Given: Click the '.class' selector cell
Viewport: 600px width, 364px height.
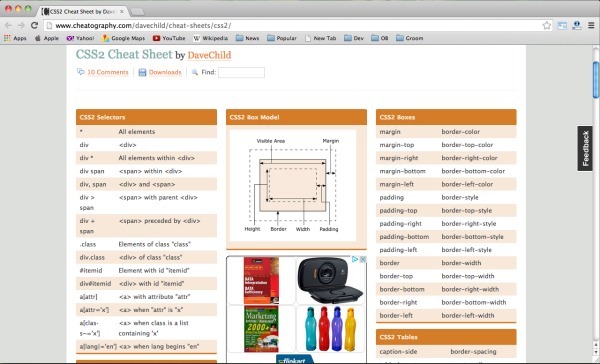Looking at the screenshot, I should pos(88,244).
